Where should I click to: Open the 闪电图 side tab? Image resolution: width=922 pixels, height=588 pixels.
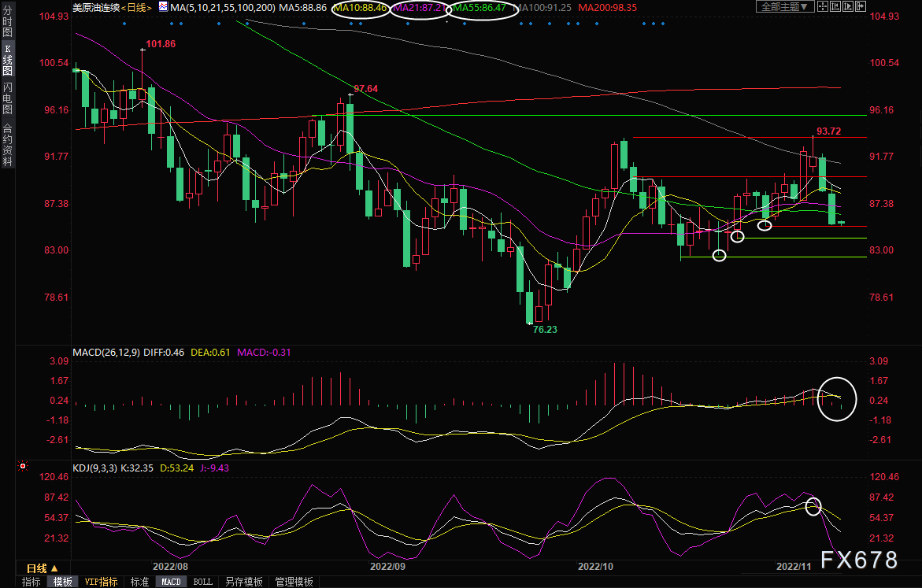click(8, 98)
